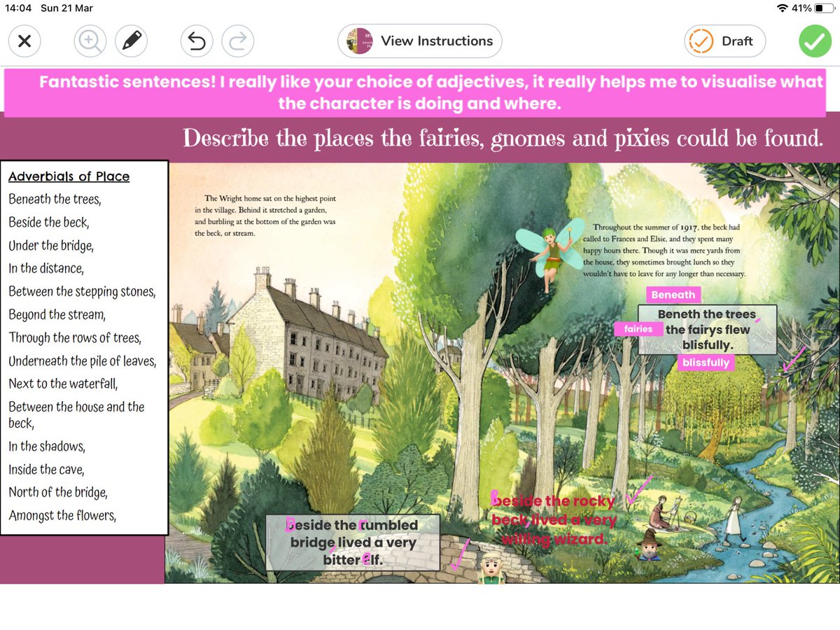
Task: Tap 'Inside the cave,' in list
Action: click(46, 469)
